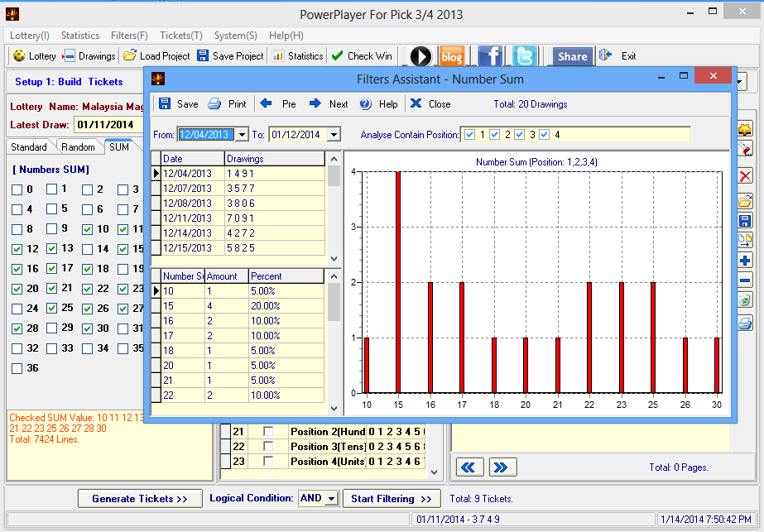This screenshot has width=764, height=532.
Task: Click the Facebook icon in the toolbar
Action: coord(490,56)
